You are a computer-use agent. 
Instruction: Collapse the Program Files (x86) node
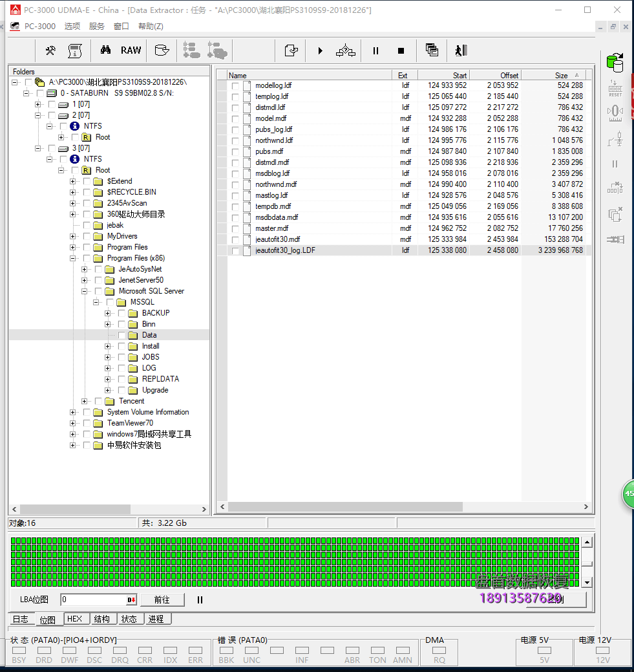click(72, 259)
